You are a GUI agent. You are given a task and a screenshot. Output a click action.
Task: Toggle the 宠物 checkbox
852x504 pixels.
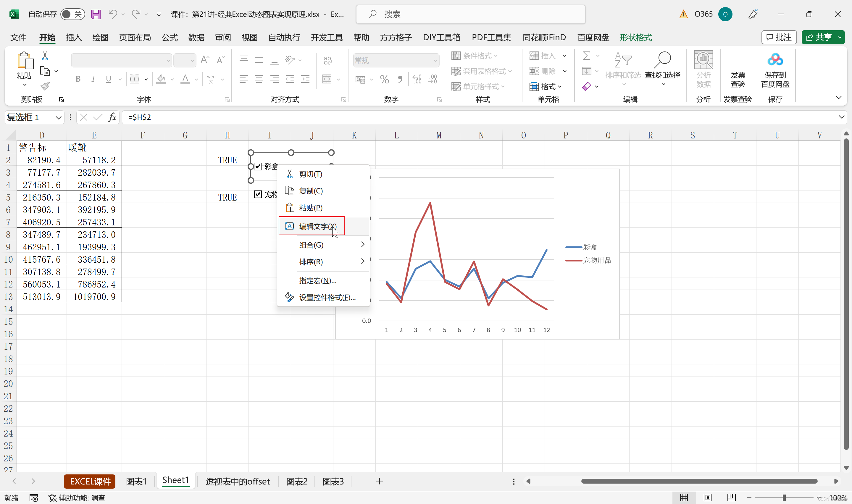[x=258, y=194]
